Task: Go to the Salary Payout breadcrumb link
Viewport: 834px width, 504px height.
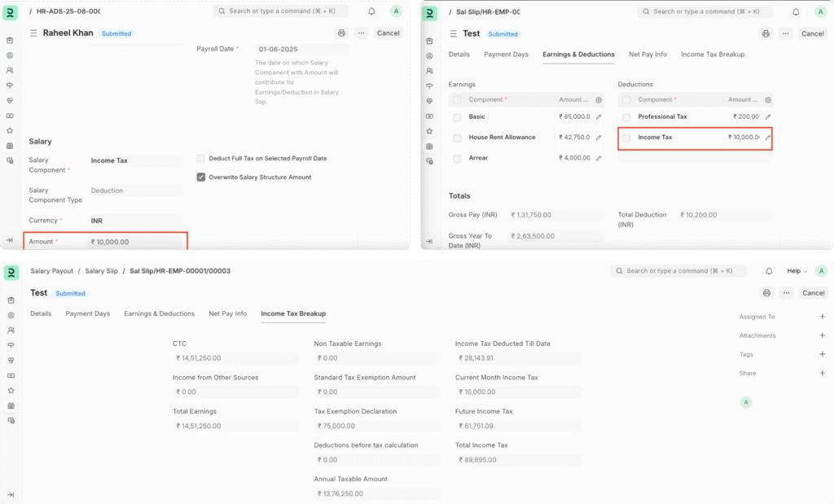Action: 52,270
